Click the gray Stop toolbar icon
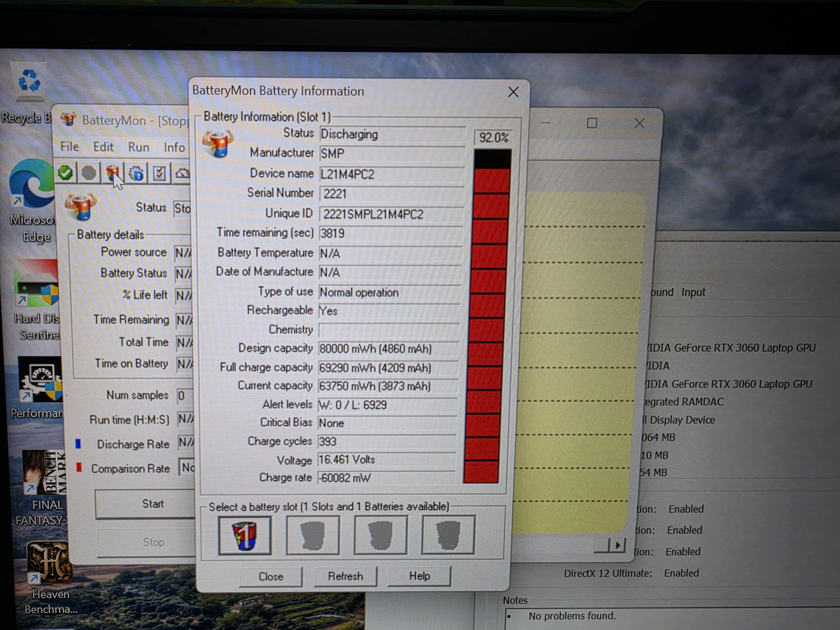The height and width of the screenshot is (630, 840). coord(89,173)
